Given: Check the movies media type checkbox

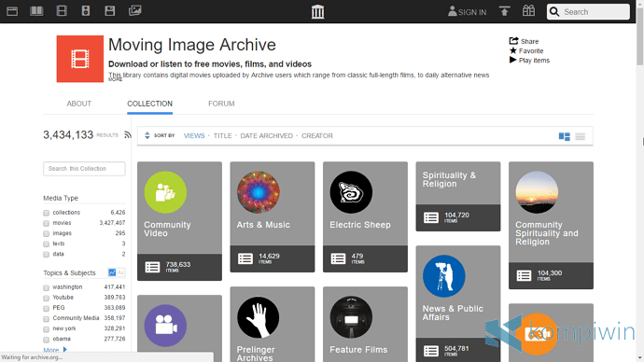Looking at the screenshot, I should click(x=46, y=223).
